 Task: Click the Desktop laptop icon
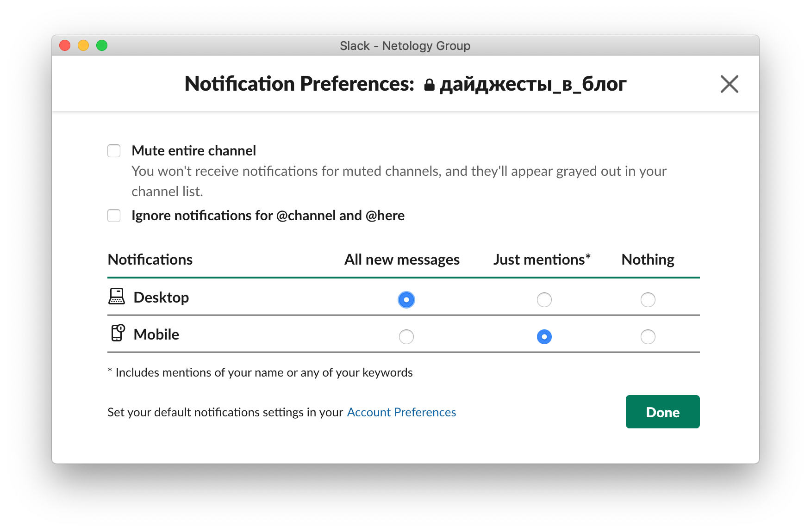117,297
